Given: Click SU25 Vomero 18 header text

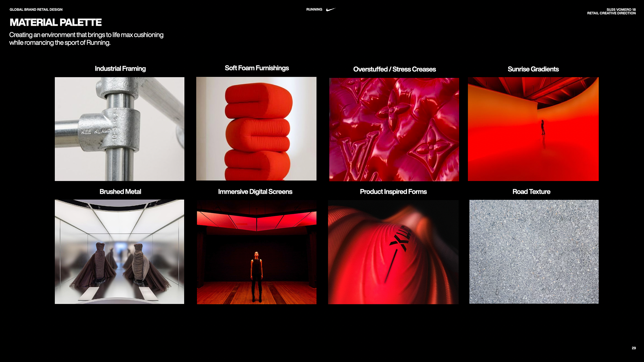Looking at the screenshot, I should (x=621, y=9).
